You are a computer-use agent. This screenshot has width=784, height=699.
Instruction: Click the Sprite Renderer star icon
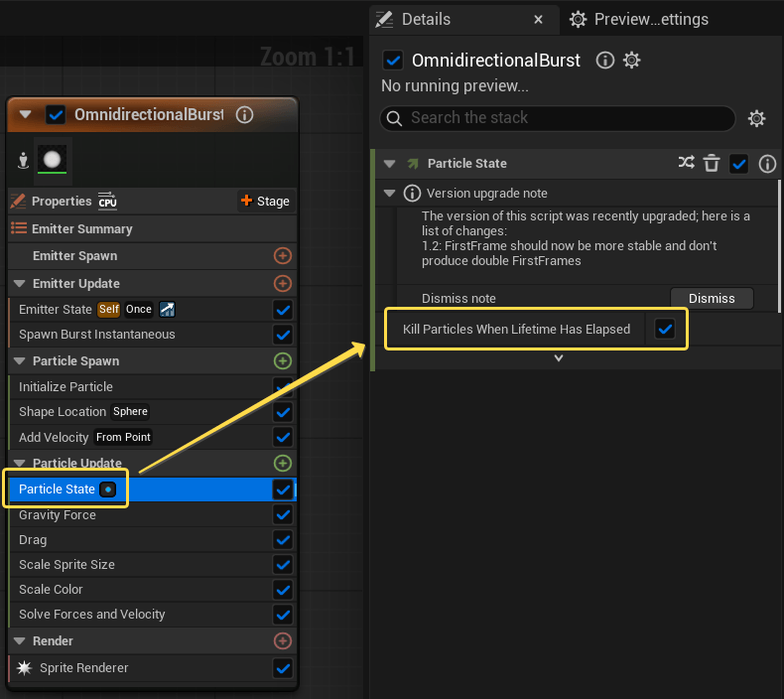coord(24,668)
